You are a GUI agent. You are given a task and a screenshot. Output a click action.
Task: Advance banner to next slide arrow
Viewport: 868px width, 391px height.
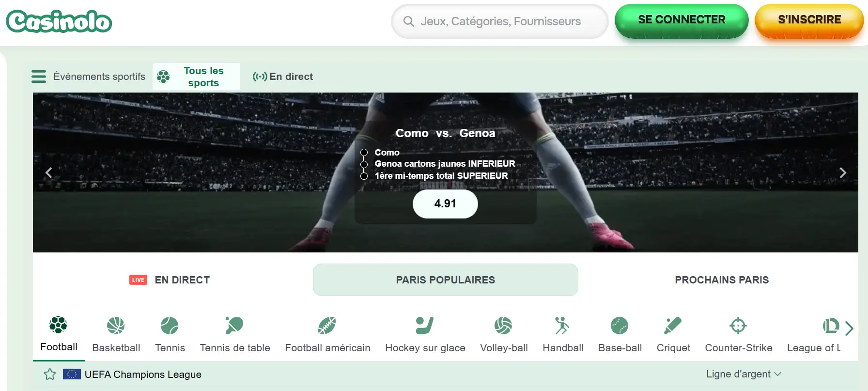click(x=843, y=172)
